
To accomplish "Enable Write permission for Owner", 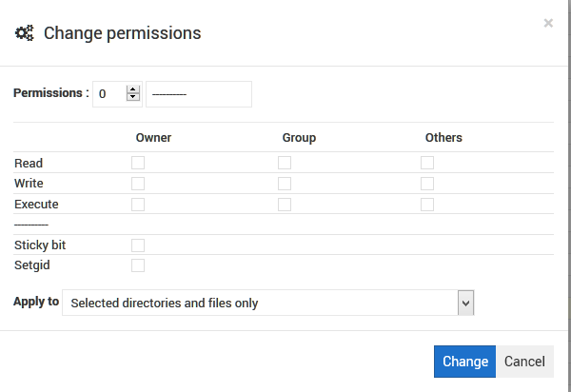I will [138, 184].
